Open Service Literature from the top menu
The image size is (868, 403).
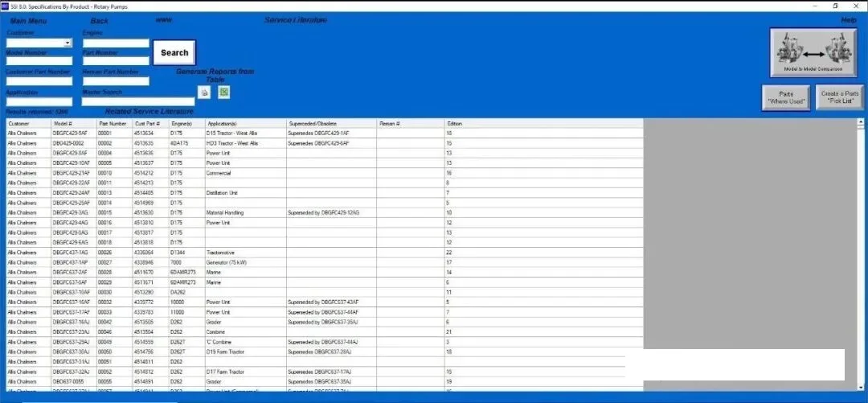point(296,20)
